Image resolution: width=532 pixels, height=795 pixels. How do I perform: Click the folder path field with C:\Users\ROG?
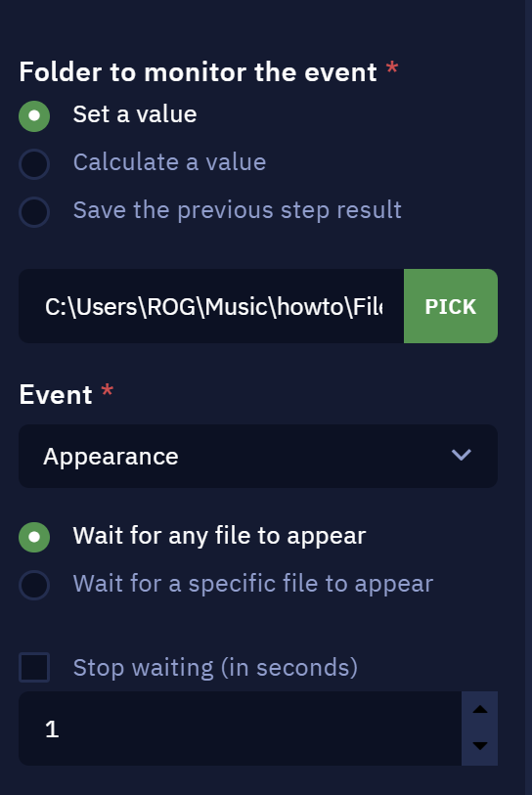pyautogui.click(x=211, y=306)
